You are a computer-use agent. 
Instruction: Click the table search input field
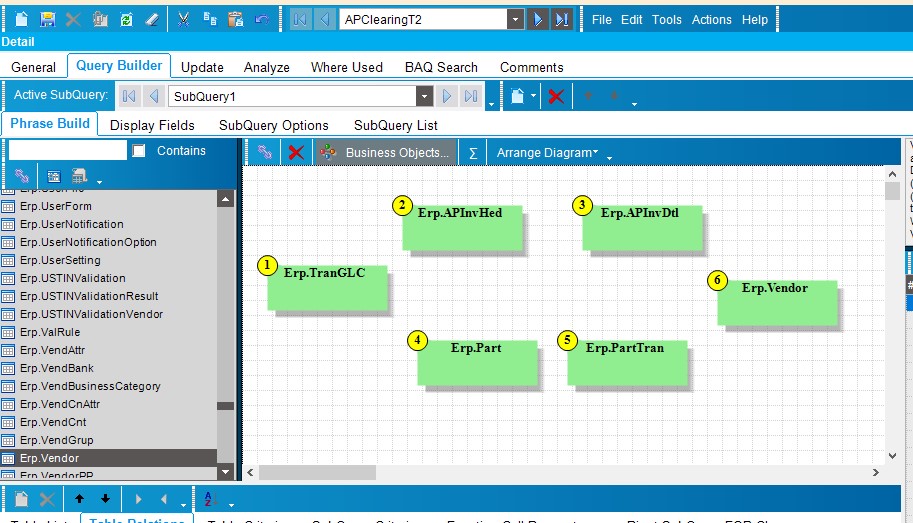68,150
